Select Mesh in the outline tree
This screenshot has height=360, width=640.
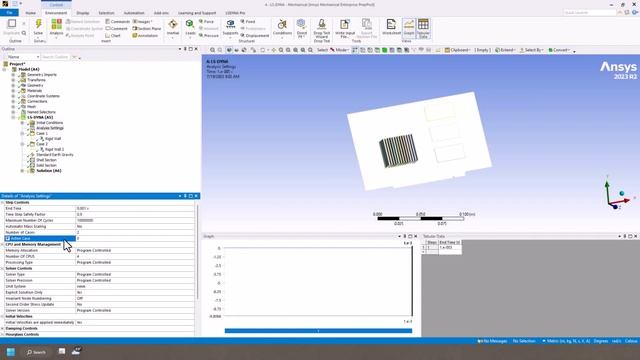click(x=31, y=107)
